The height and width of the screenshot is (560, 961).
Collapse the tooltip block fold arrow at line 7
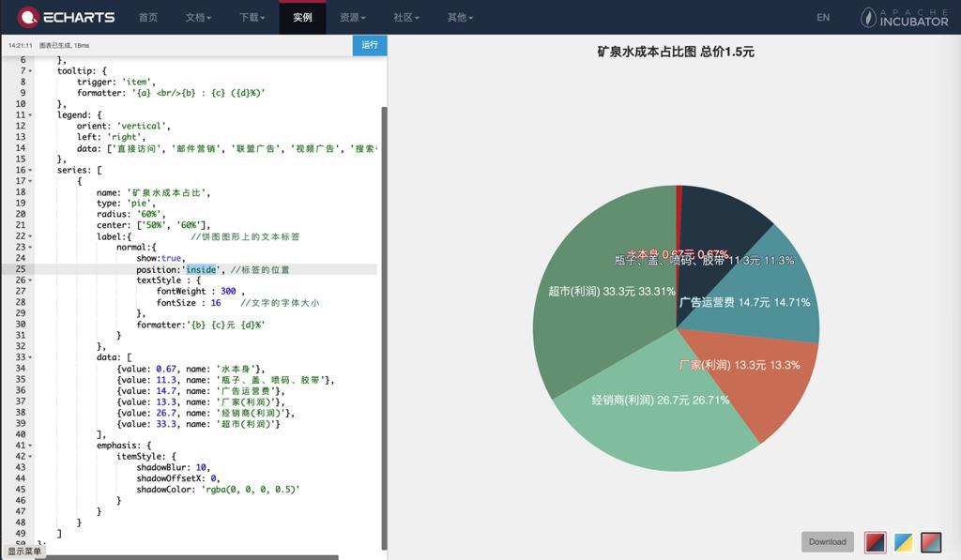(x=30, y=71)
